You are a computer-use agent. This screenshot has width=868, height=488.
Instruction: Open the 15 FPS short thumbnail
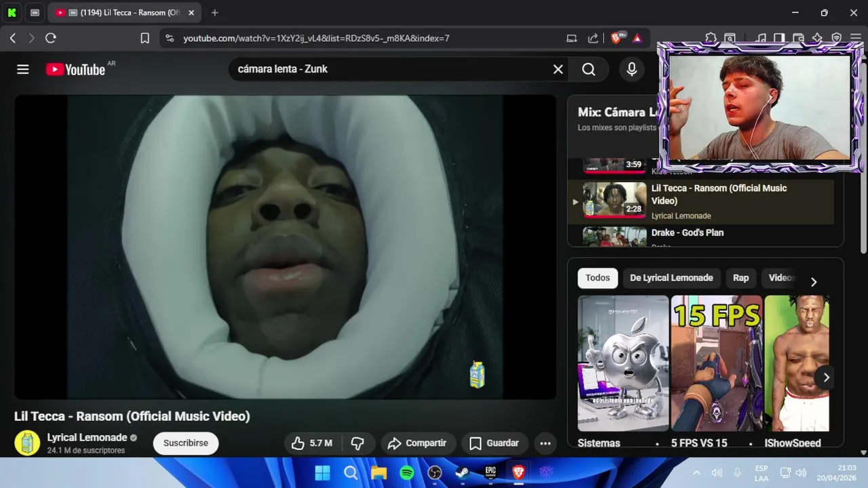point(716,363)
